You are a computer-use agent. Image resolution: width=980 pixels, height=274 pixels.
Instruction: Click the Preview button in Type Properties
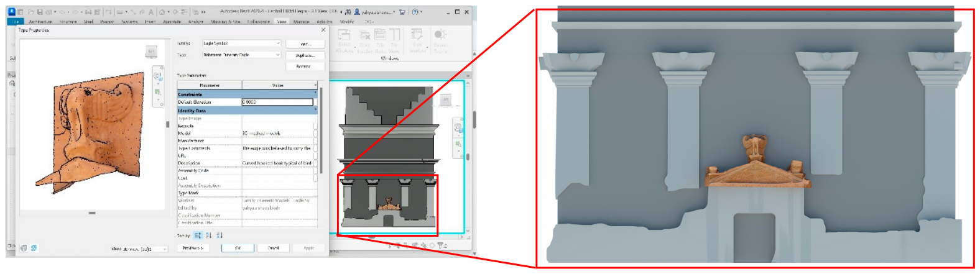pos(193,248)
